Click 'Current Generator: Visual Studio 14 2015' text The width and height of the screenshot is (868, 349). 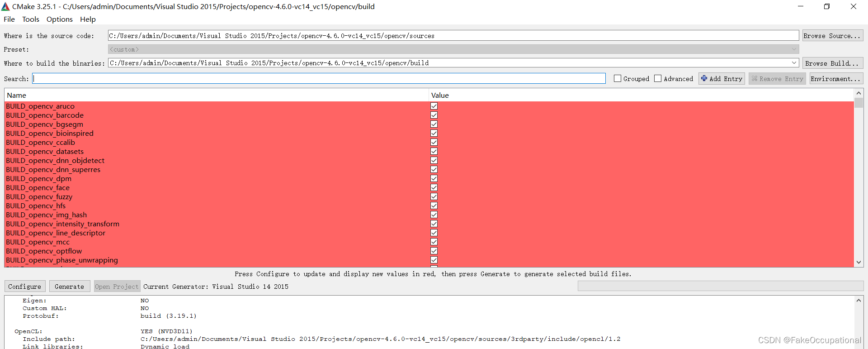point(216,287)
